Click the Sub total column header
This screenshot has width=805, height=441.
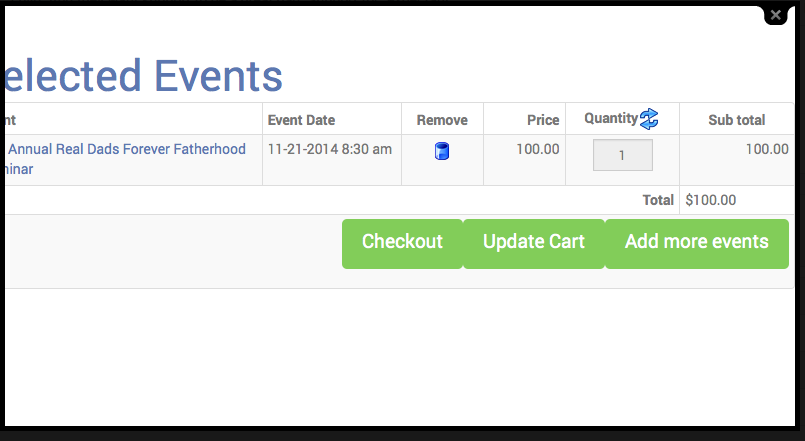coord(736,120)
